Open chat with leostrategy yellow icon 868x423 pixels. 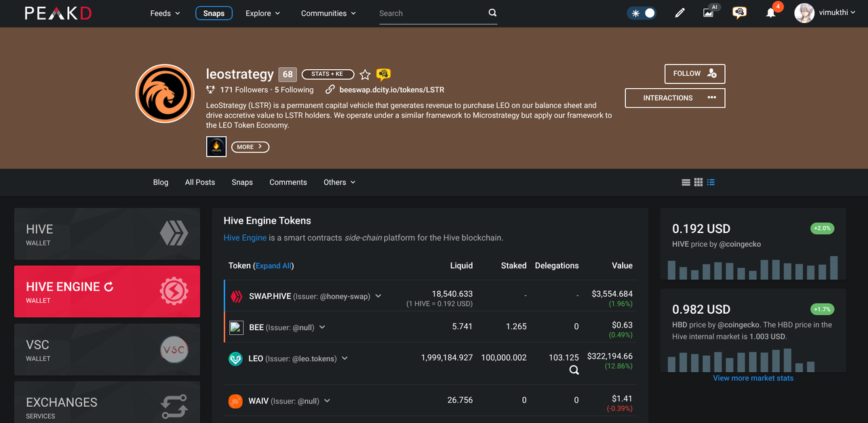(383, 75)
